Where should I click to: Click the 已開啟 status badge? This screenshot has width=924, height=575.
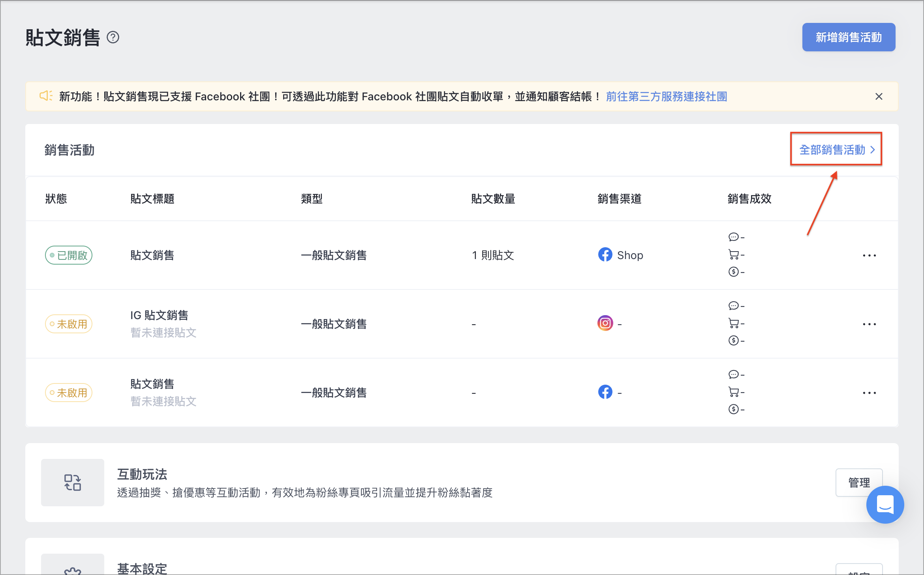click(x=69, y=255)
